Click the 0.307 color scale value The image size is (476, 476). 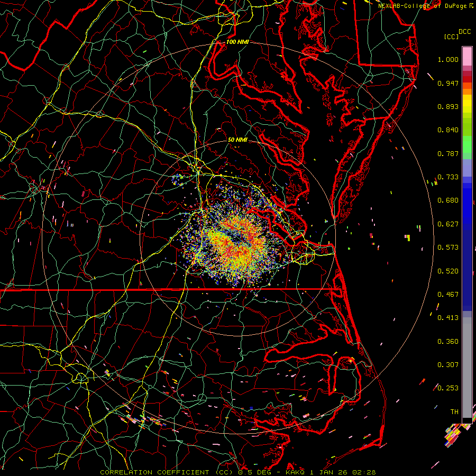coord(448,365)
